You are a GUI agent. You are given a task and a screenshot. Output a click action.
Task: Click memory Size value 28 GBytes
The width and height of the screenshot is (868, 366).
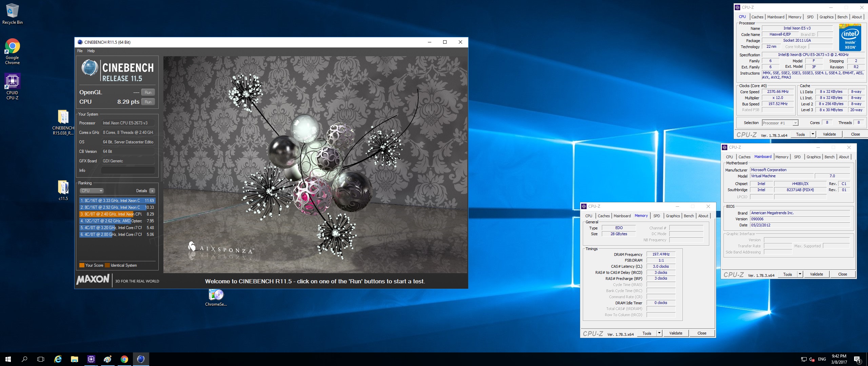[619, 234]
